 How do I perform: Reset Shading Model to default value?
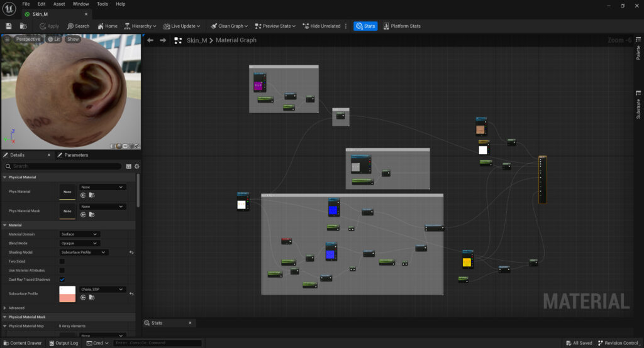point(131,253)
